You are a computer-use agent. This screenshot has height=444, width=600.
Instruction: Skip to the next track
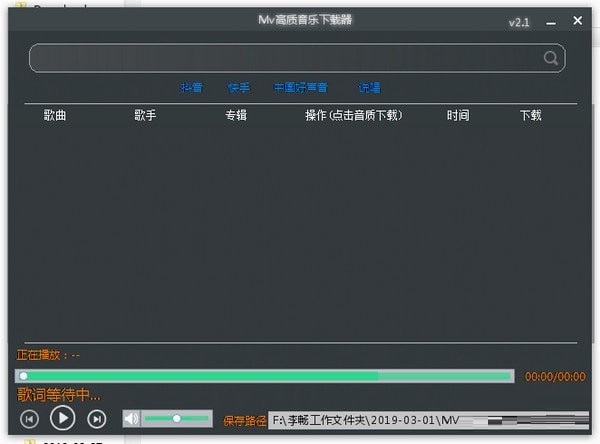[x=96, y=419]
